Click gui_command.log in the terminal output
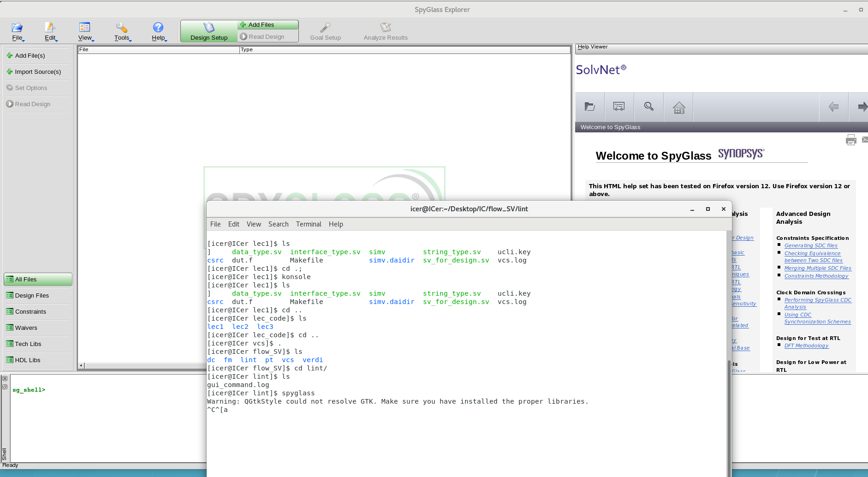Viewport: 868px width, 477px height. pyautogui.click(x=238, y=385)
